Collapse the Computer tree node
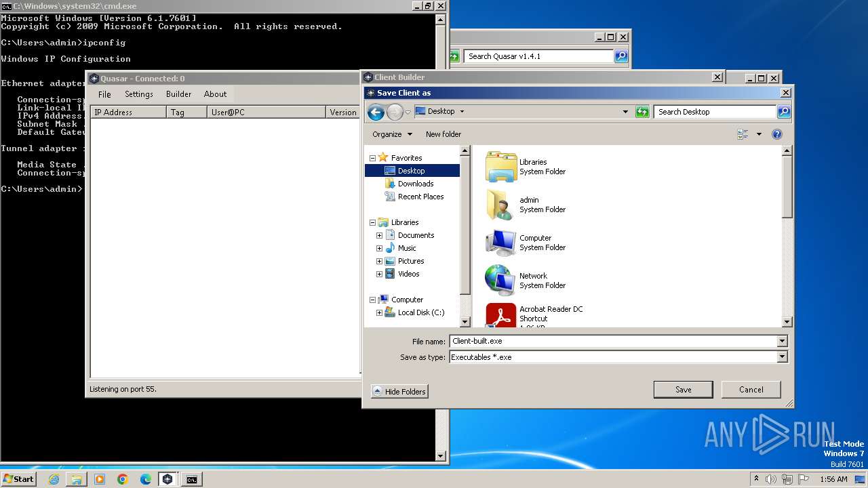This screenshot has width=868, height=488. [372, 300]
